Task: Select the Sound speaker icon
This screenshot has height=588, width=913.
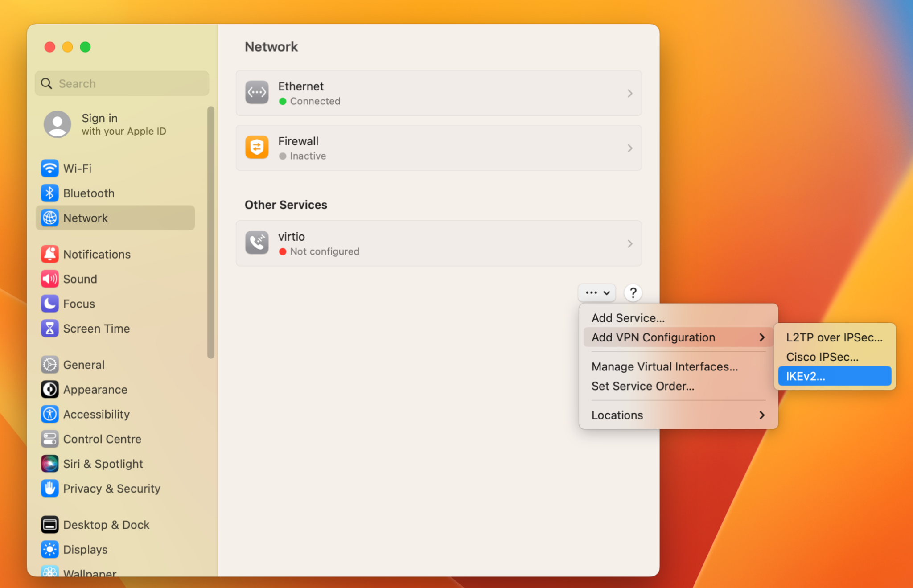Action: [49, 279]
